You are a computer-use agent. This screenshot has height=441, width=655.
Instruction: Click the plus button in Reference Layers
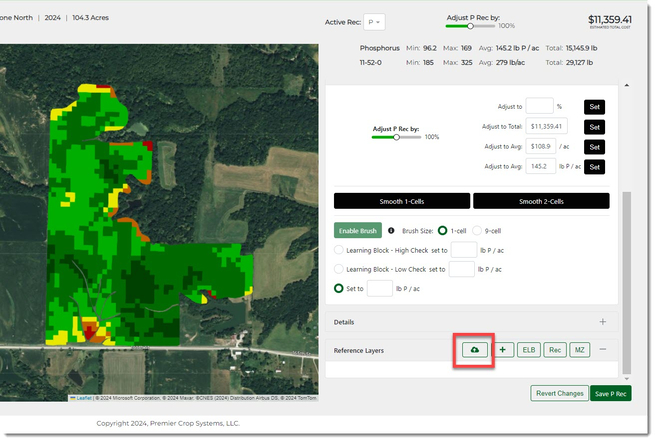503,350
